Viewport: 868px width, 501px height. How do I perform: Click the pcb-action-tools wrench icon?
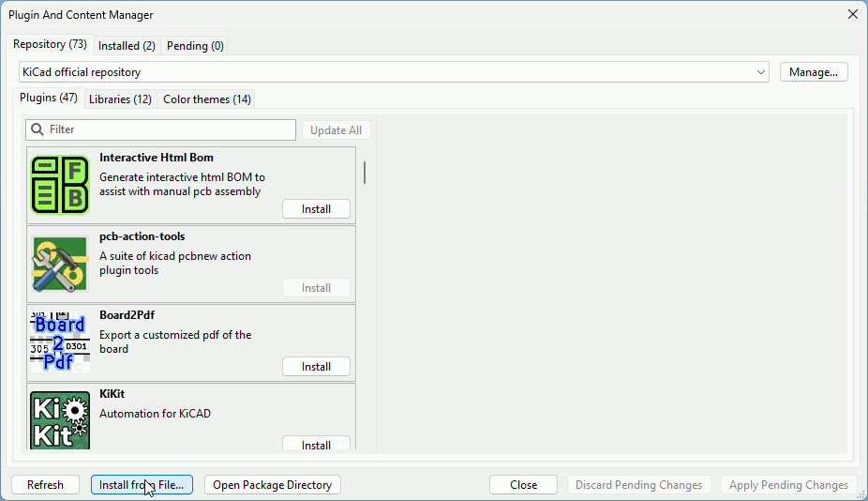click(60, 264)
